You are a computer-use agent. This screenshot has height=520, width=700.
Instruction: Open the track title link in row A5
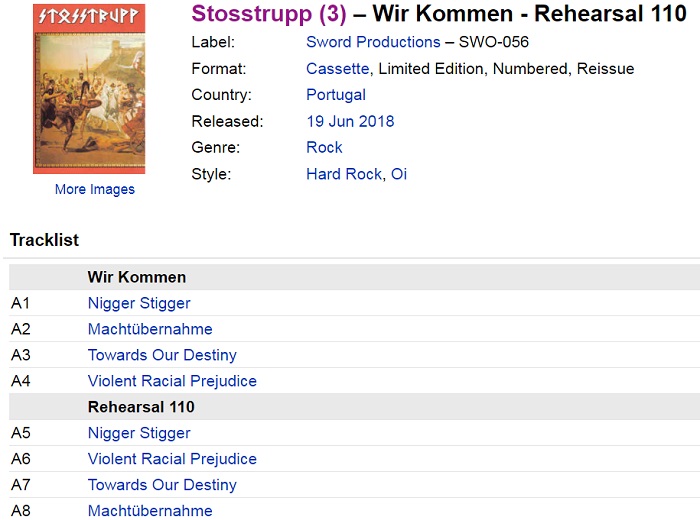pos(139,433)
